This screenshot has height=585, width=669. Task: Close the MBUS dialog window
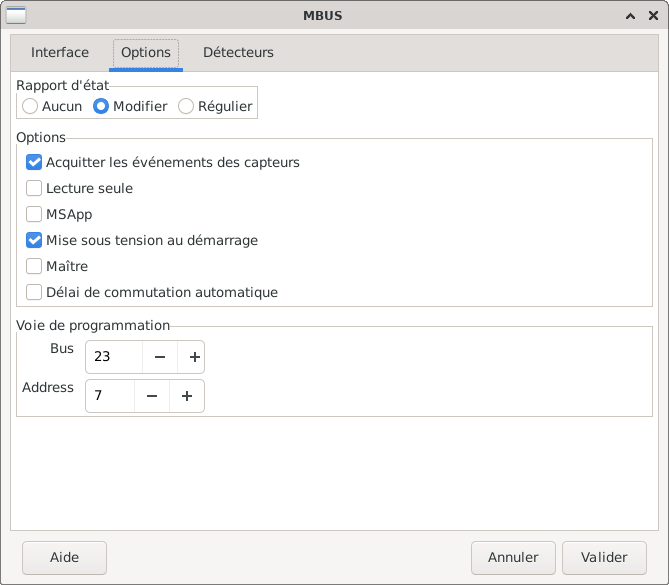click(651, 15)
